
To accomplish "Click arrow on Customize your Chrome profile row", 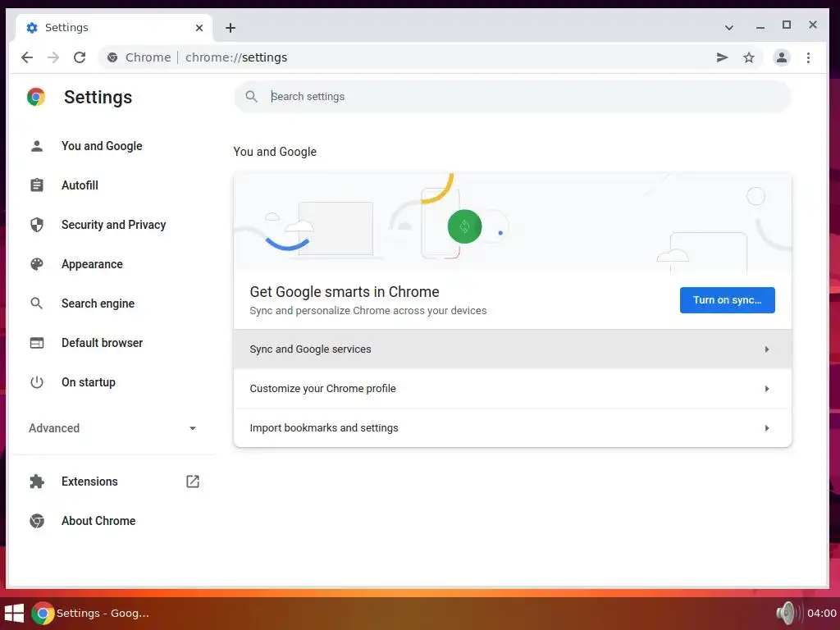I will 767,388.
